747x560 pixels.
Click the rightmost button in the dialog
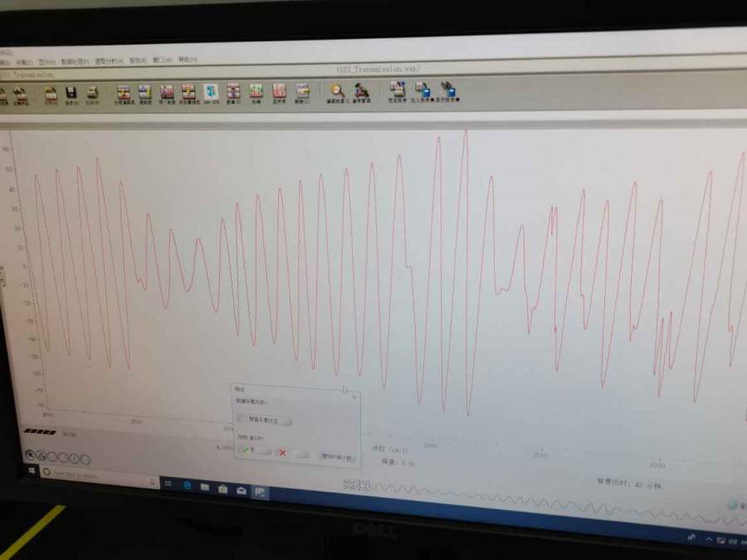[338, 456]
